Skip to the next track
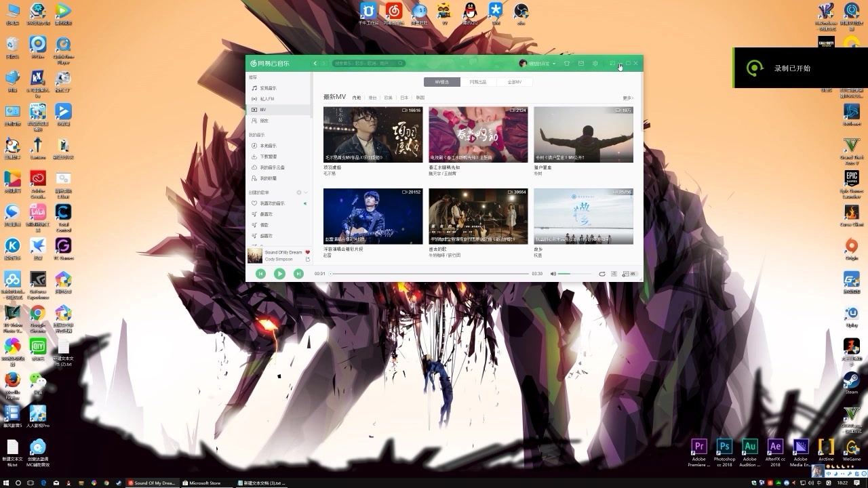868x488 pixels. pyautogui.click(x=298, y=274)
